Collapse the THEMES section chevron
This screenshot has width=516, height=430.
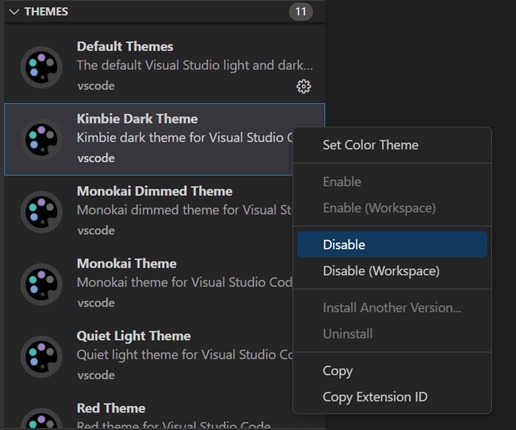pos(14,12)
